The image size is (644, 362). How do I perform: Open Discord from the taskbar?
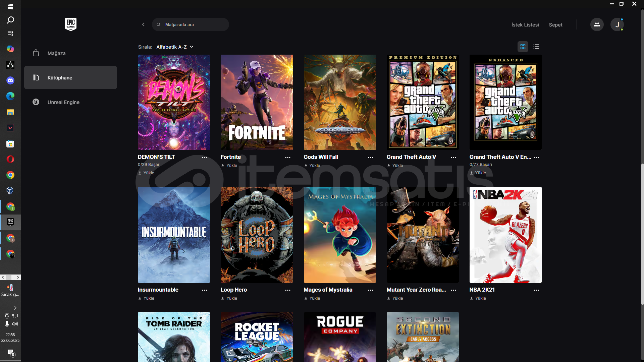pos(10,80)
